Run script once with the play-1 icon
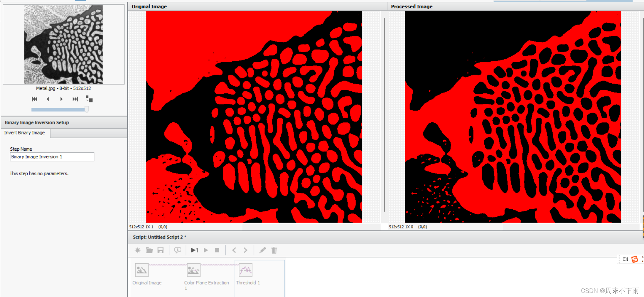 (x=194, y=250)
